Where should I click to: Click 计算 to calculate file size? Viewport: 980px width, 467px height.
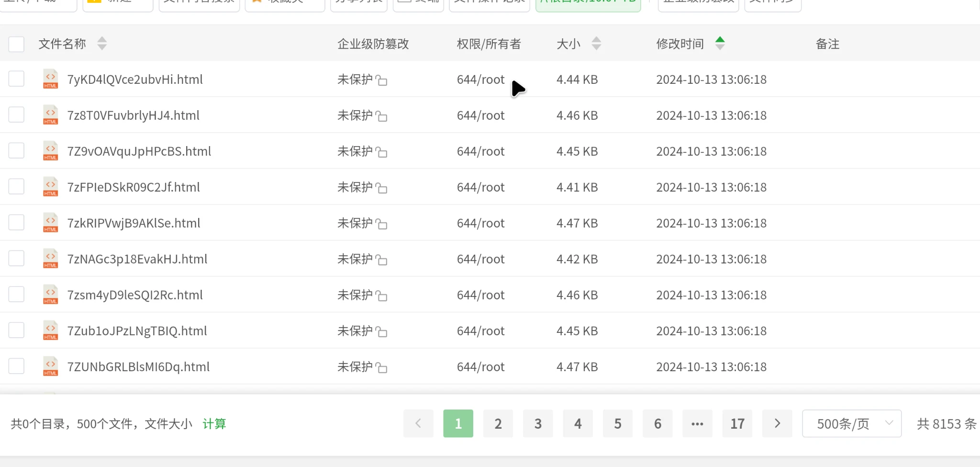(x=214, y=424)
